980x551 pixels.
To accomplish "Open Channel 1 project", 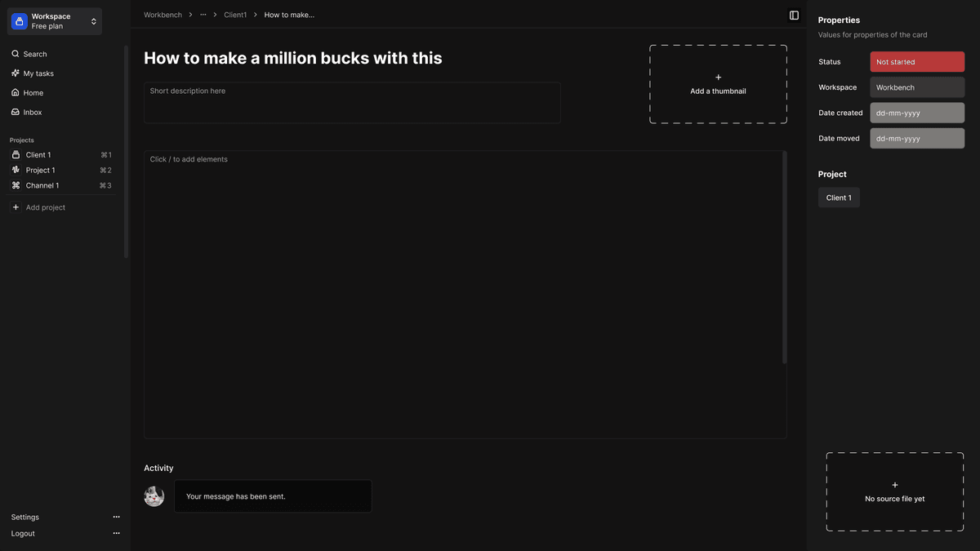I will [x=42, y=185].
